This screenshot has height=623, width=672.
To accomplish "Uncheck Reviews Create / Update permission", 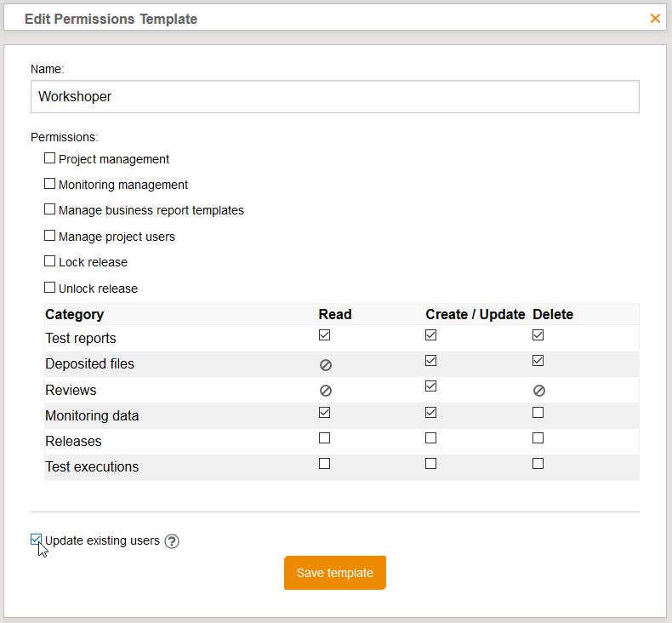I will (x=430, y=386).
